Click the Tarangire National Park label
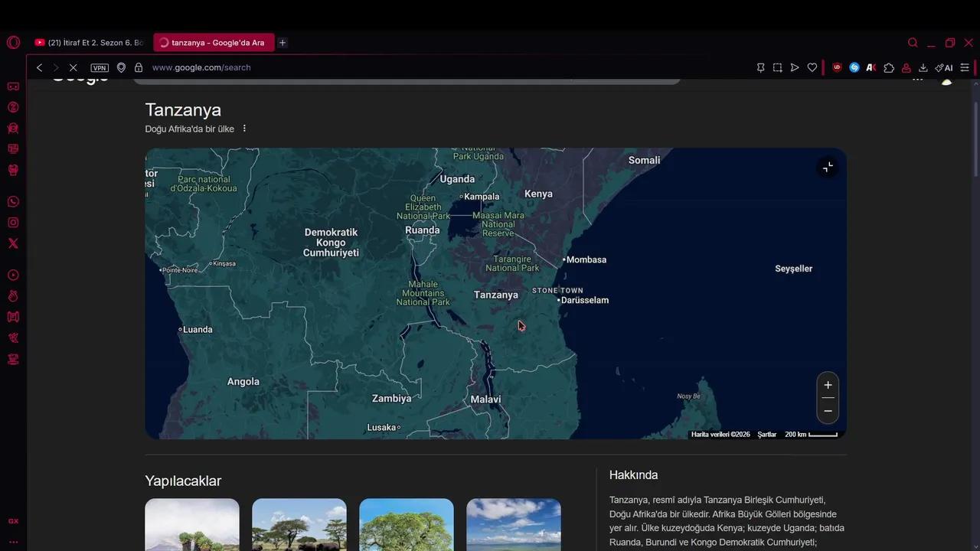The width and height of the screenshot is (980, 551). pos(512,263)
